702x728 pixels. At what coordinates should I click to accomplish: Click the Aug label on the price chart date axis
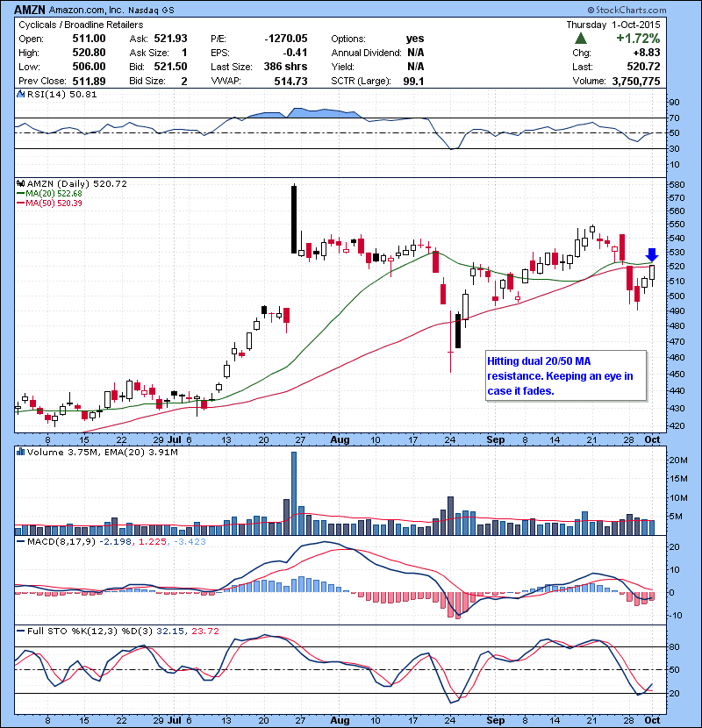[x=340, y=439]
